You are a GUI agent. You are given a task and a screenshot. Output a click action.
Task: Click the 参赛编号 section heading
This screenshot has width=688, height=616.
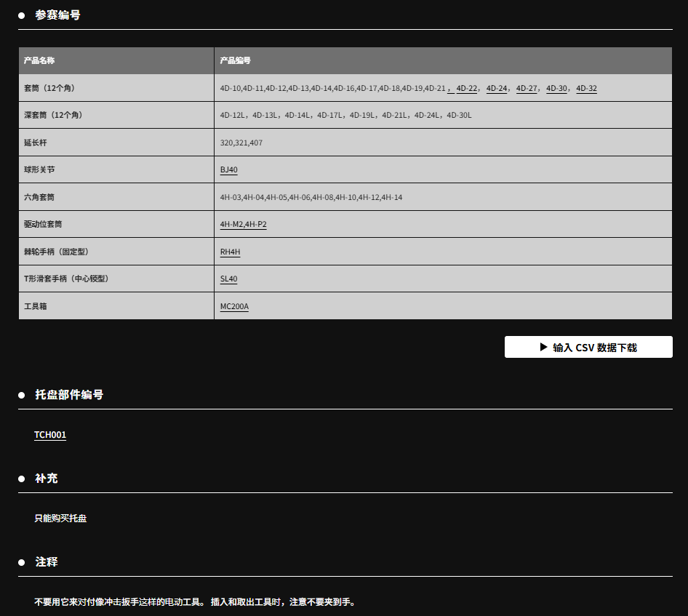click(57, 15)
